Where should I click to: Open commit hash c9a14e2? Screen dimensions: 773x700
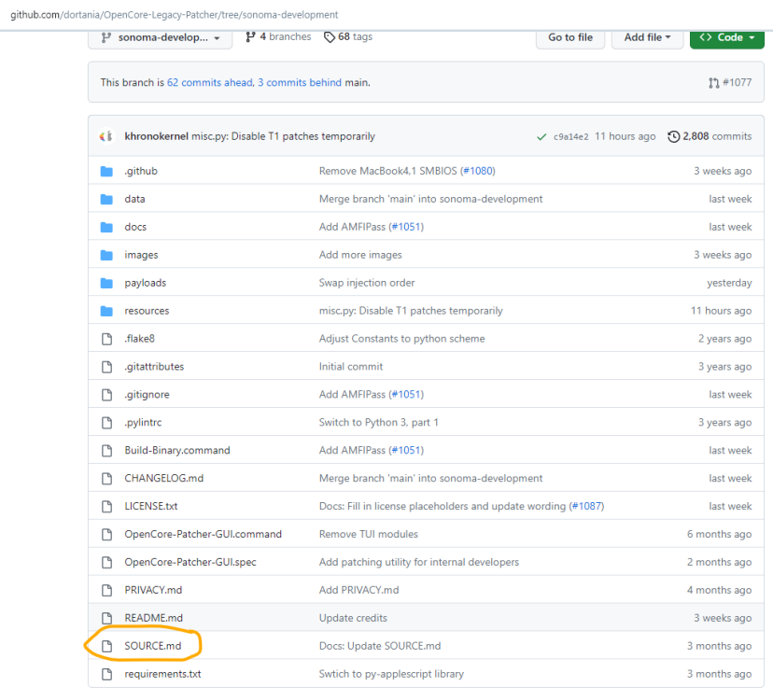point(570,136)
